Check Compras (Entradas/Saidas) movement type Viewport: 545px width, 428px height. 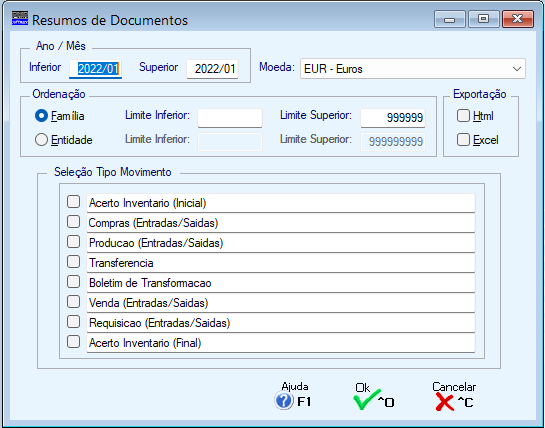point(73,222)
